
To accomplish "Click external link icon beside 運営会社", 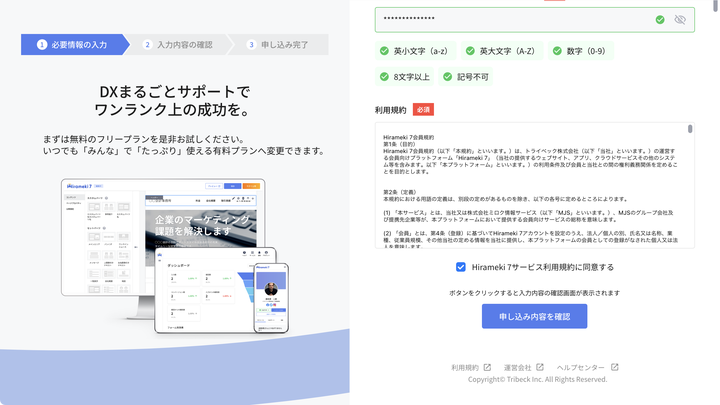I will [x=540, y=367].
